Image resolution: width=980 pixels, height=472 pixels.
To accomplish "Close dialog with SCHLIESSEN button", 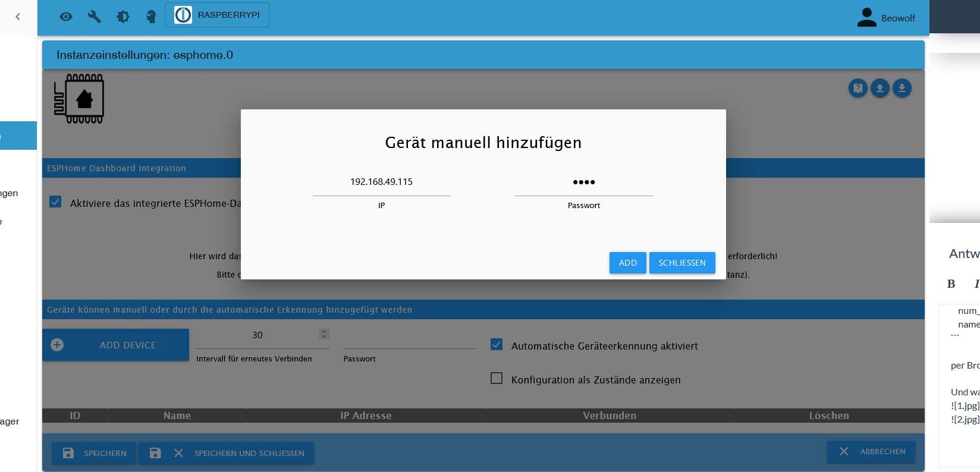I will 682,263.
